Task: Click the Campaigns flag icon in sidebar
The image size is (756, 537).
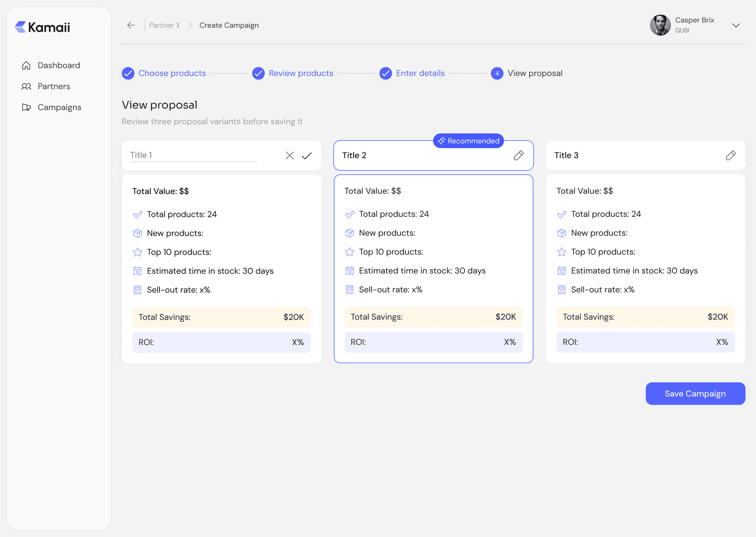Action: coord(26,107)
